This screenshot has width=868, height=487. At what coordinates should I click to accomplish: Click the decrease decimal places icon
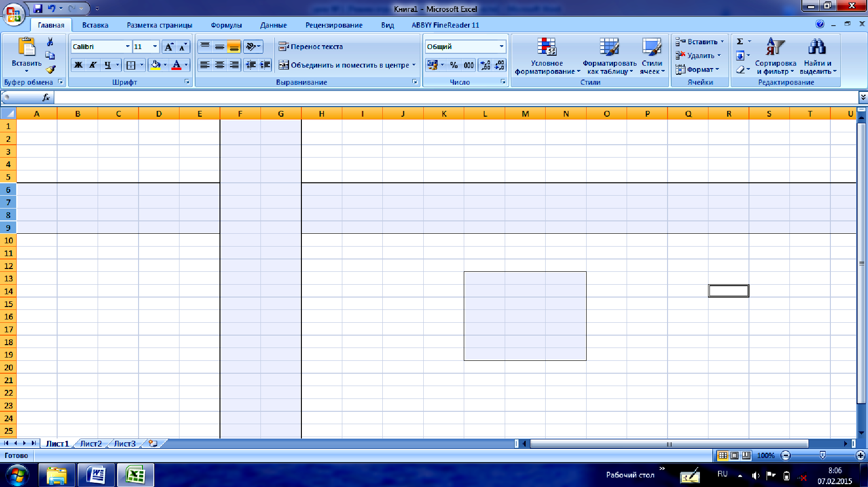point(499,65)
